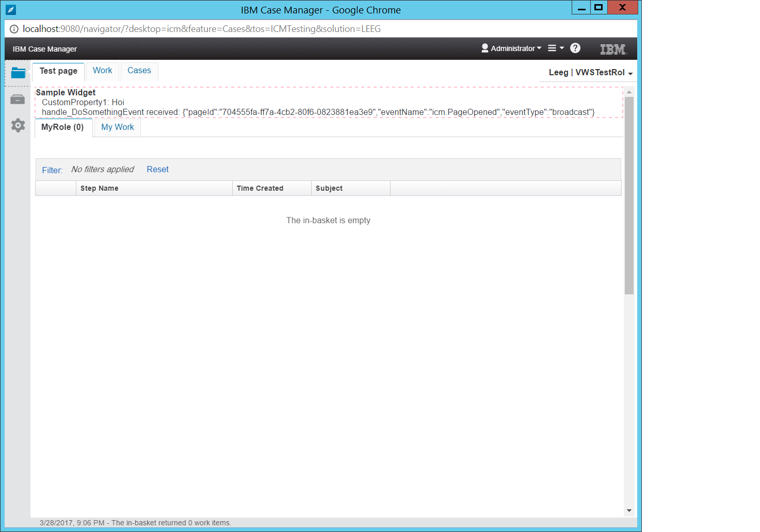Select the MyRole (0) in-basket tab

(62, 127)
